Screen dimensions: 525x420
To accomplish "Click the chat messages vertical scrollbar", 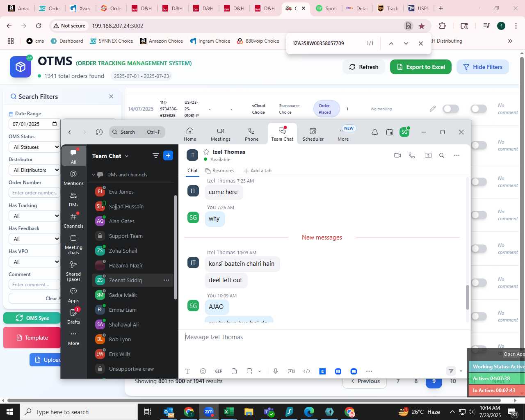I will [467, 297].
